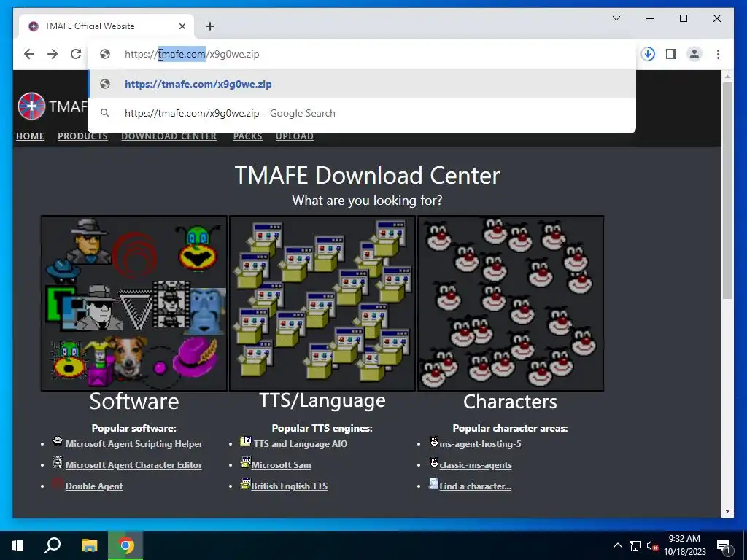Click the TTS/Language heading

pyautogui.click(x=322, y=400)
